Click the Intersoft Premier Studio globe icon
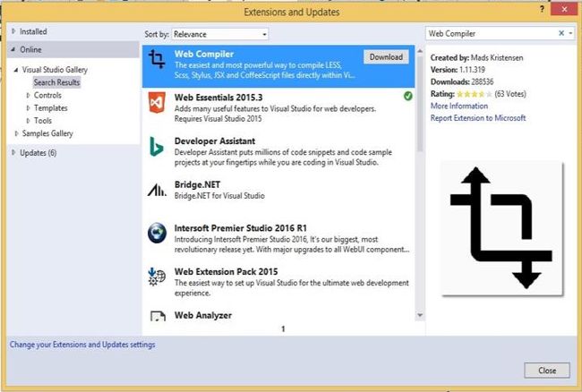The image size is (582, 392). point(157,233)
